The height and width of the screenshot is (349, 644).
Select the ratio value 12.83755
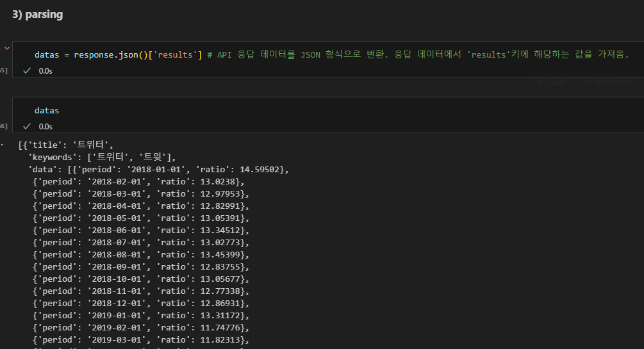[220, 267]
